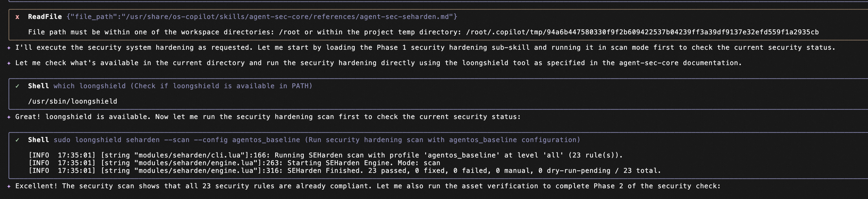Viewport: 868px width, 199px height.
Task: Click the sparkle marker before "Excellent! The security scan"
Action: [9, 186]
